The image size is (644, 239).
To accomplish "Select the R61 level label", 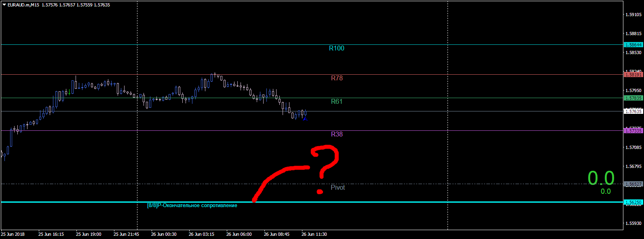I will coord(337,102).
